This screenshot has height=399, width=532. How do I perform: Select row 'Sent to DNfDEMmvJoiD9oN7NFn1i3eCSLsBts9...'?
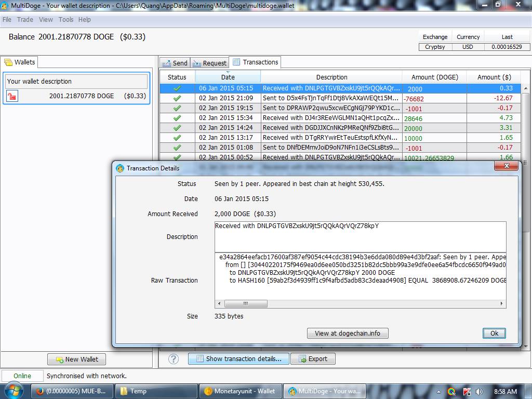point(340,147)
